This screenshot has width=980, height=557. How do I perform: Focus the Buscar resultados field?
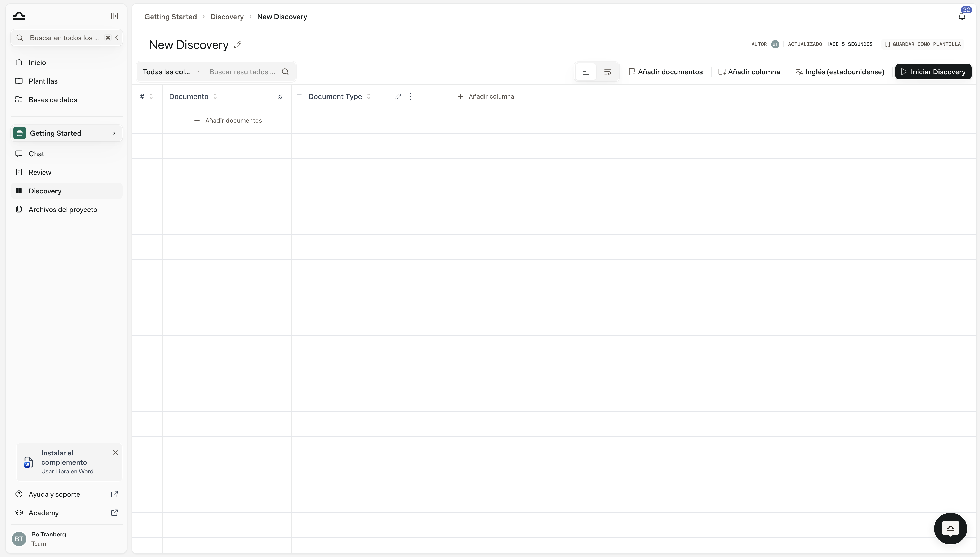[242, 72]
